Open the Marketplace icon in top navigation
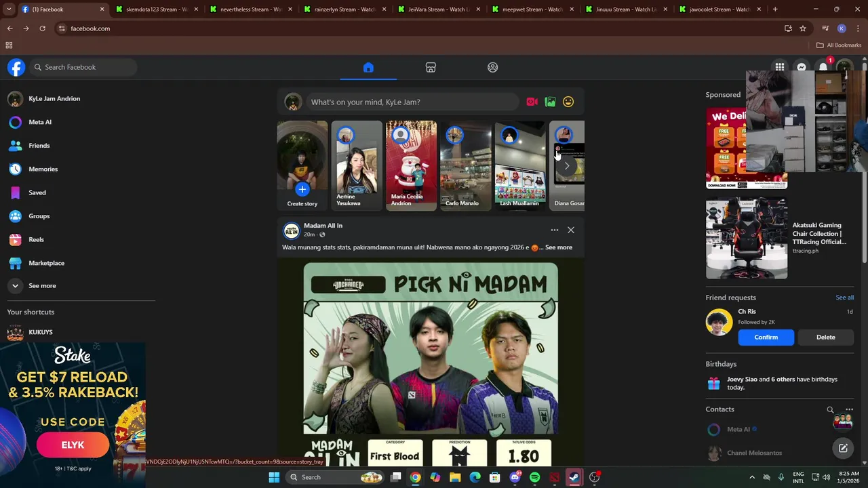The image size is (868, 488). [x=431, y=67]
